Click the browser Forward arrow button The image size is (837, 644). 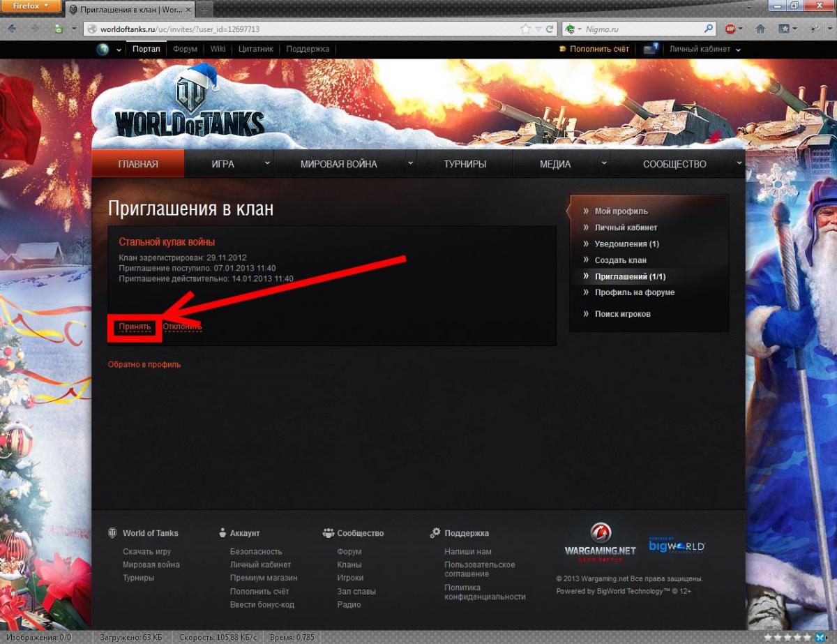[36, 29]
